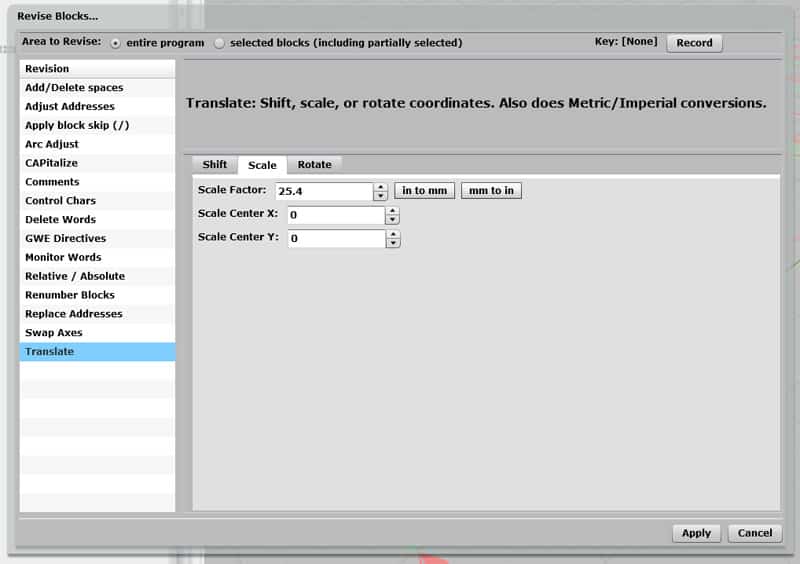Image resolution: width=800 pixels, height=564 pixels.
Task: Decrease Scale Factor with down arrow
Action: (380, 196)
